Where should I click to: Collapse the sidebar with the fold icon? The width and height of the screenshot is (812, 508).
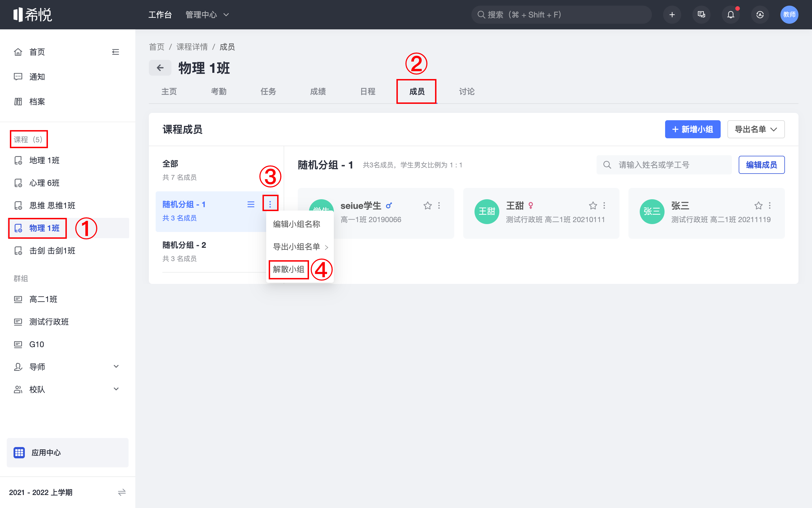click(115, 52)
